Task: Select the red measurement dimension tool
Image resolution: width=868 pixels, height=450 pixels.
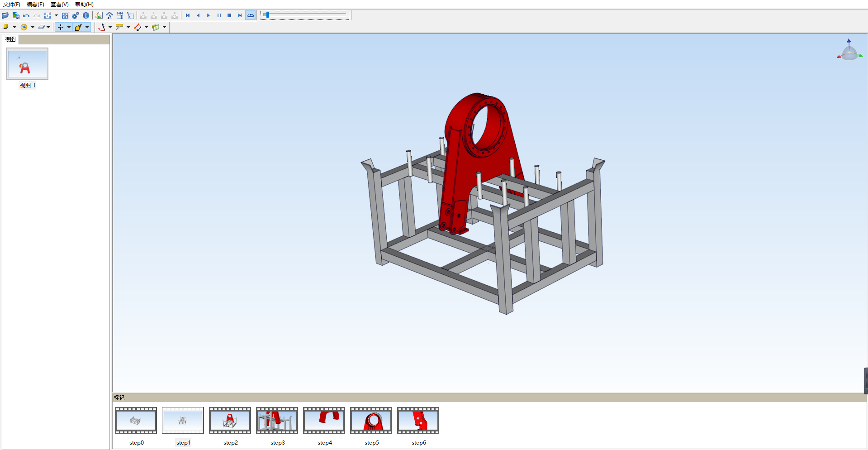Action: [138, 27]
